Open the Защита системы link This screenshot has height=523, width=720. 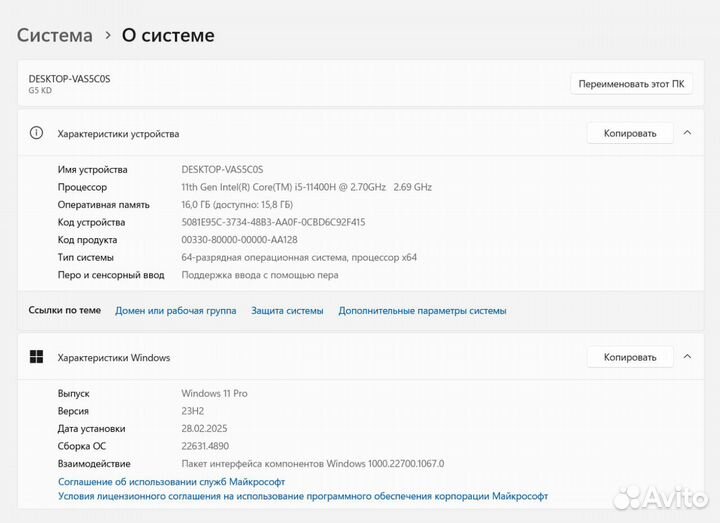[x=287, y=311]
